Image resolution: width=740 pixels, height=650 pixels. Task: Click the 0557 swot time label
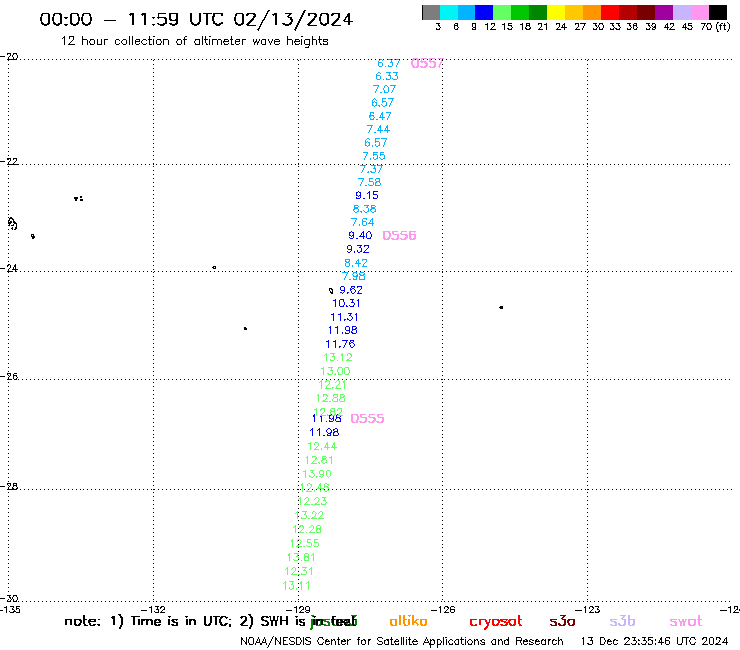(x=427, y=63)
